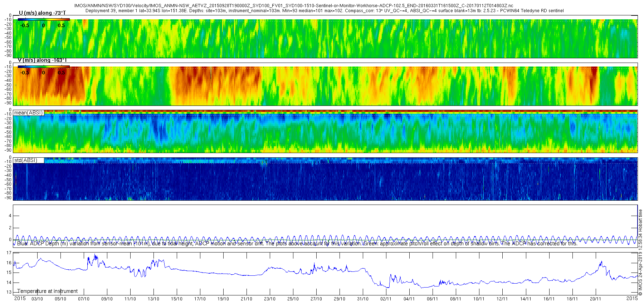Click inside the V velocity heatmap panel
This screenshot has width=644, height=304.
click(326, 86)
